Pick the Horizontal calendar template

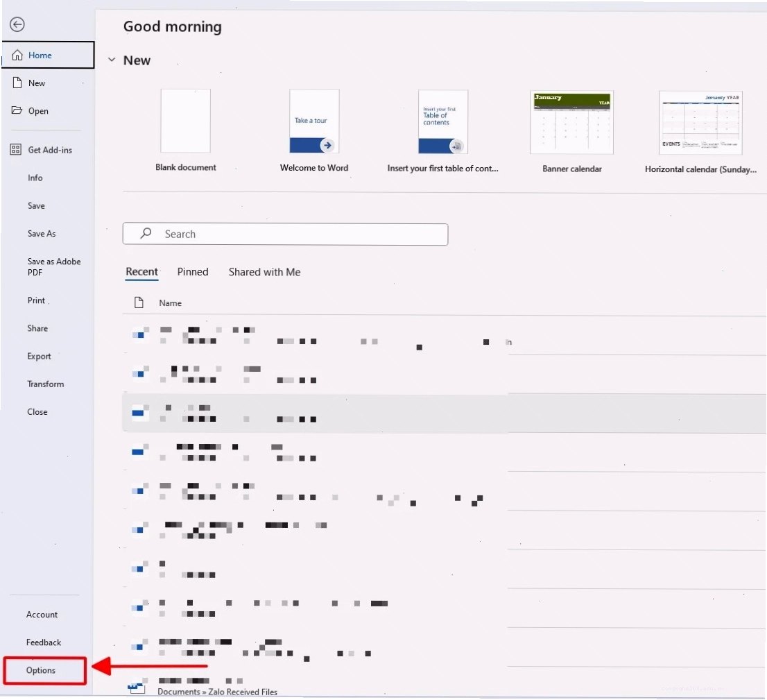pos(700,133)
